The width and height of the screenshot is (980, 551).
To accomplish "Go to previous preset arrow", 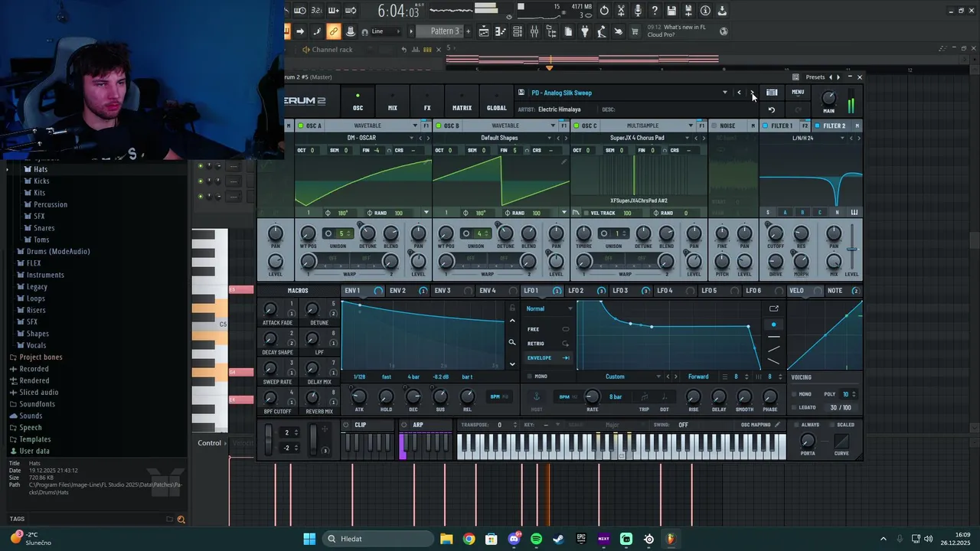I will pos(739,93).
